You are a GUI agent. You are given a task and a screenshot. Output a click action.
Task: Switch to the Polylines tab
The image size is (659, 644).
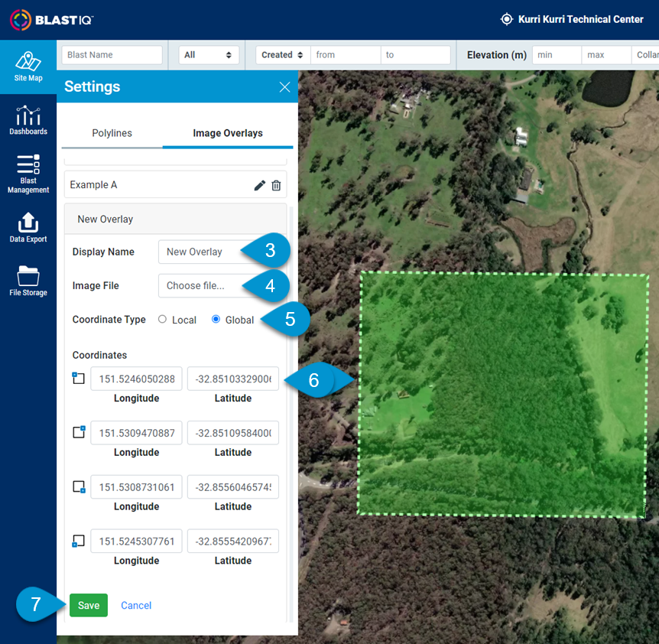click(x=112, y=133)
